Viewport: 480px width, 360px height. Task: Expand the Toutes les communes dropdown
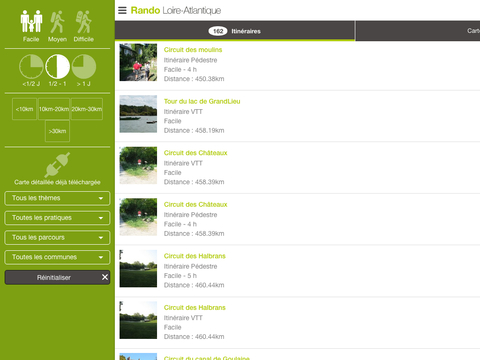coord(57,257)
